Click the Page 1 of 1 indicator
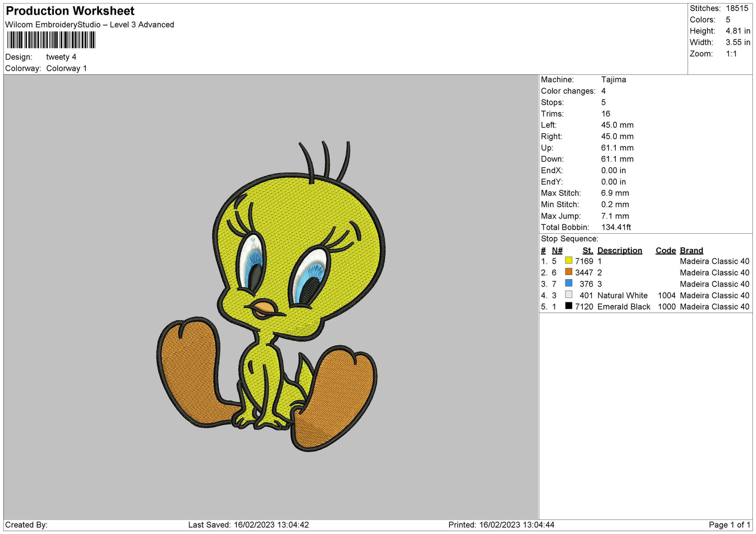Screen dimensions: 756x534 coord(729,525)
